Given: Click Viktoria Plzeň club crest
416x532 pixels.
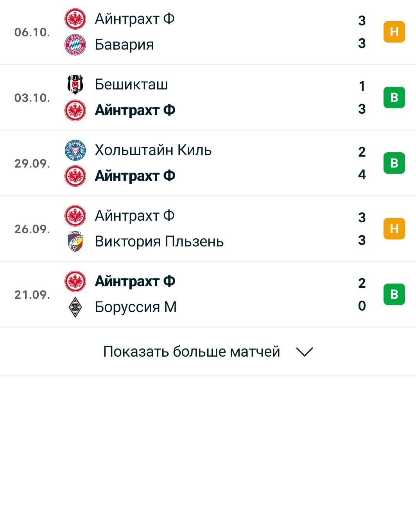Looking at the screenshot, I should click(75, 241).
